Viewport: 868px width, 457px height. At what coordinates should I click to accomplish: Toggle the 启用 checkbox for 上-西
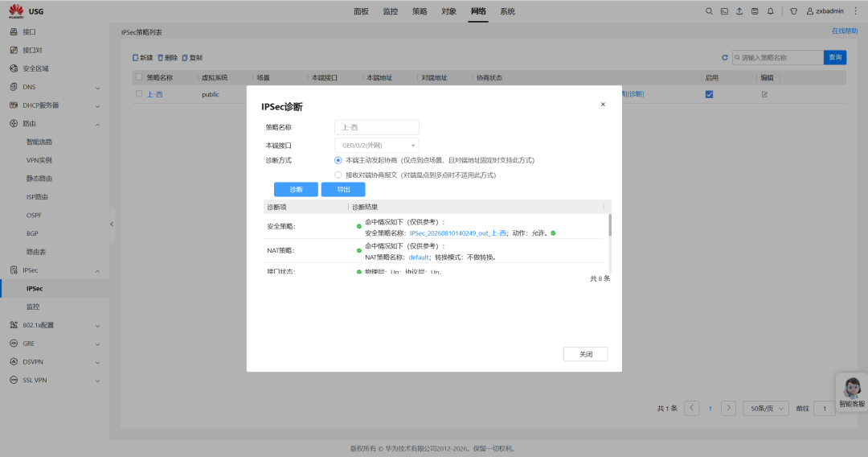(709, 94)
